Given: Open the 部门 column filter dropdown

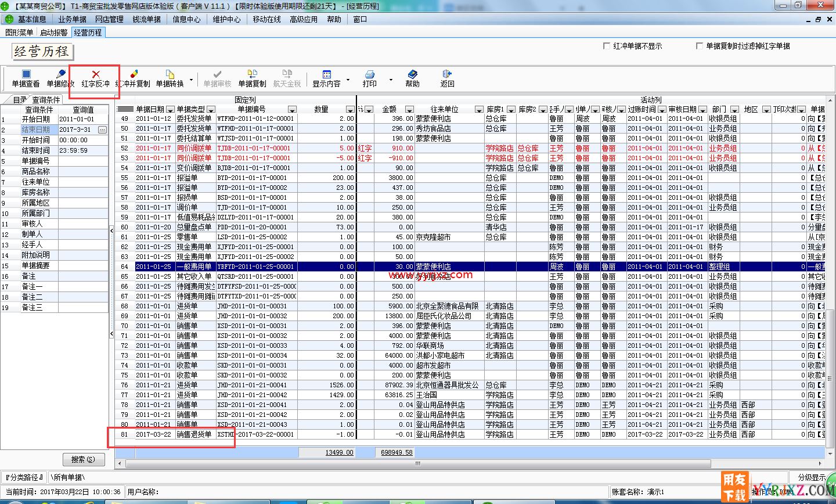Looking at the screenshot, I should click(x=734, y=109).
